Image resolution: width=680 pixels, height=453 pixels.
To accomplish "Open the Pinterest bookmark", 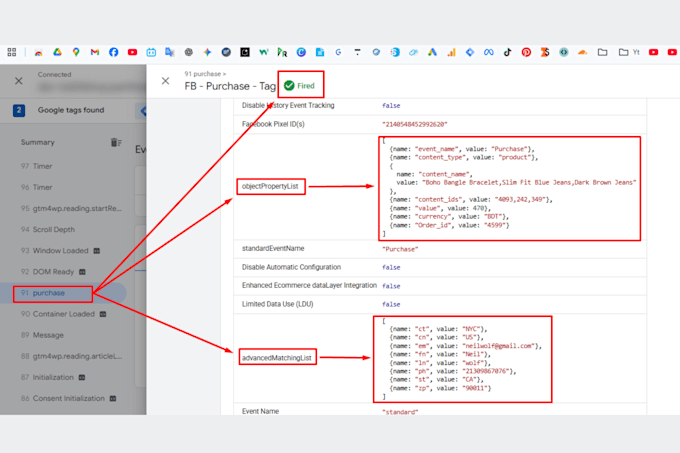I will tap(526, 52).
